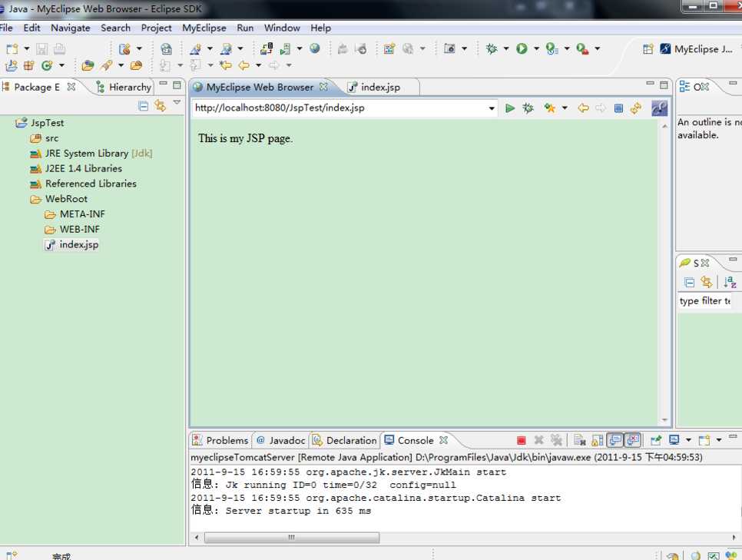742x560 pixels.
Task: Switch to the index.jsp editor tab
Action: pyautogui.click(x=380, y=87)
